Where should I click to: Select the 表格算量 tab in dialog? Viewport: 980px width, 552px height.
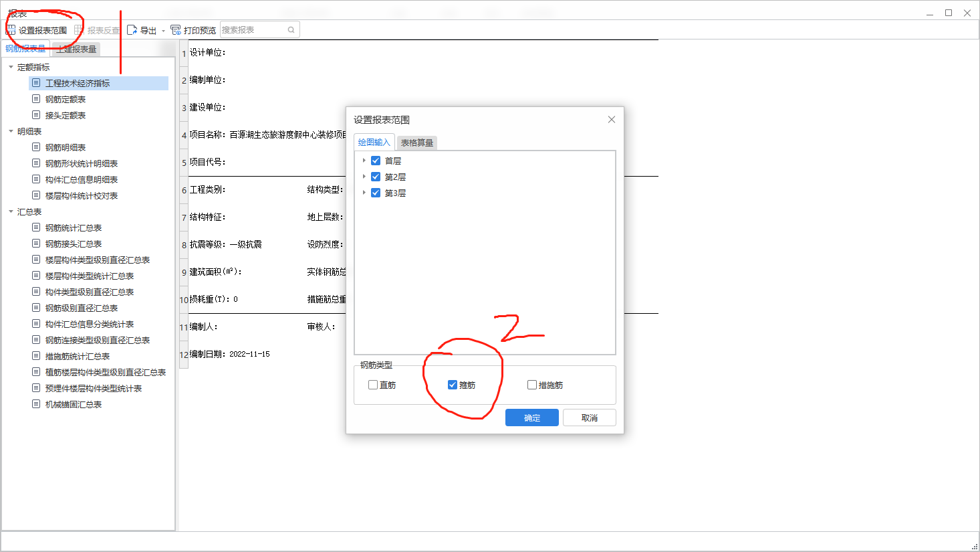coord(417,143)
